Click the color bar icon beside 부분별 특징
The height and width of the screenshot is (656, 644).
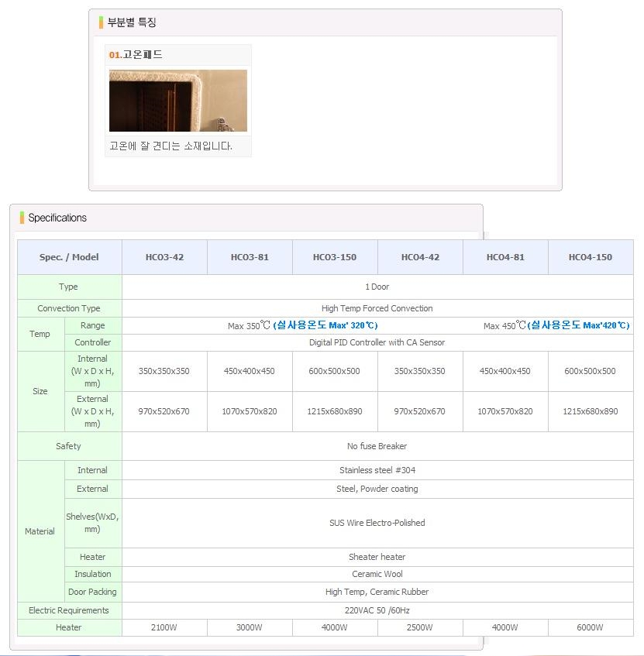tap(101, 22)
